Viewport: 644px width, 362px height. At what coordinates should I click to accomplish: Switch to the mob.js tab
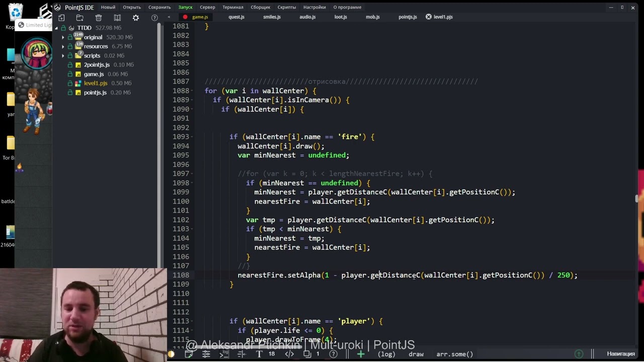click(373, 17)
